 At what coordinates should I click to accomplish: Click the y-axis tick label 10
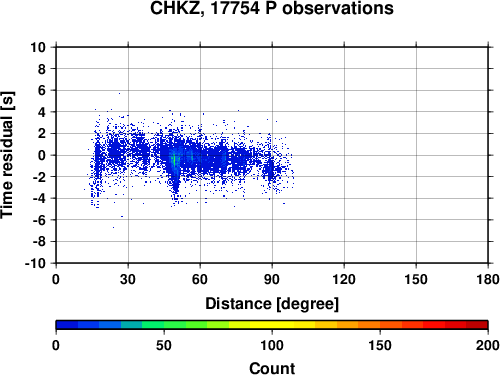[38, 47]
